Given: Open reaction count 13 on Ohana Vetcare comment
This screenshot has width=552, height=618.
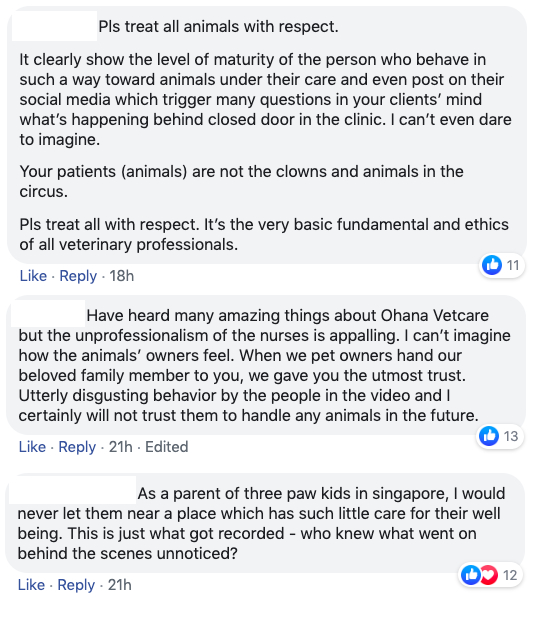Looking at the screenshot, I should (x=511, y=436).
